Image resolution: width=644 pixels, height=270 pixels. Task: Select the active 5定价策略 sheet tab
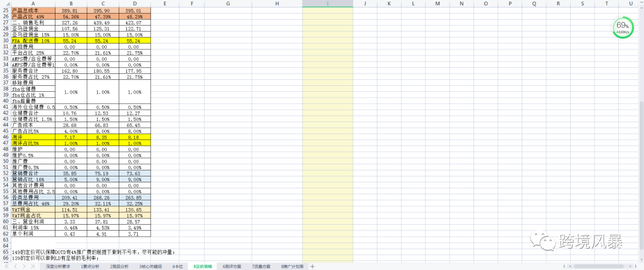pyautogui.click(x=203, y=266)
